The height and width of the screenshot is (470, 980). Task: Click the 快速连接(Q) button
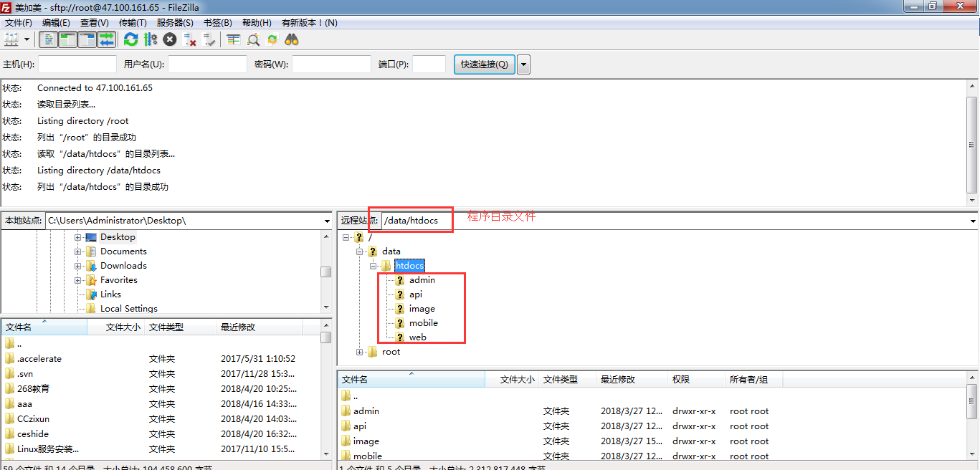pos(484,64)
